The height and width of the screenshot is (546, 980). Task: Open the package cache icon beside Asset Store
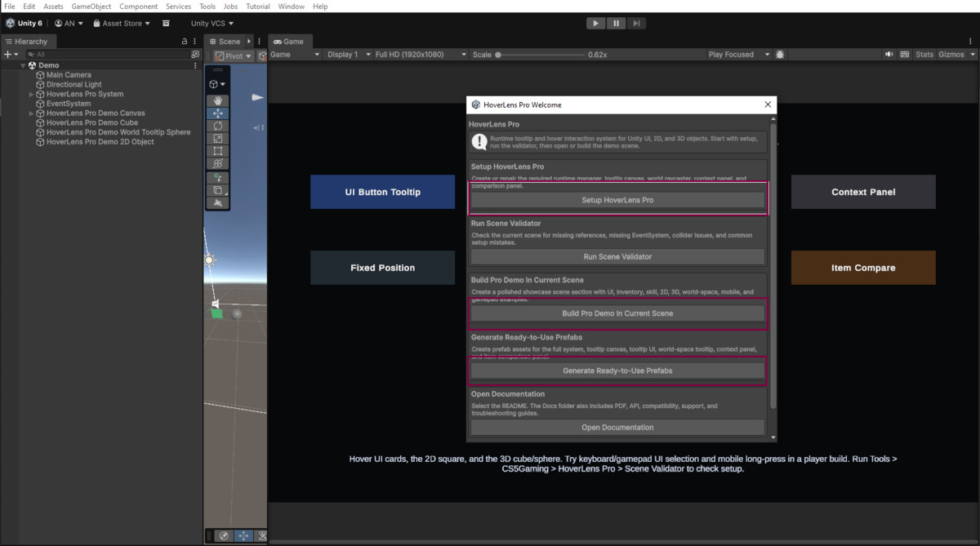(167, 24)
